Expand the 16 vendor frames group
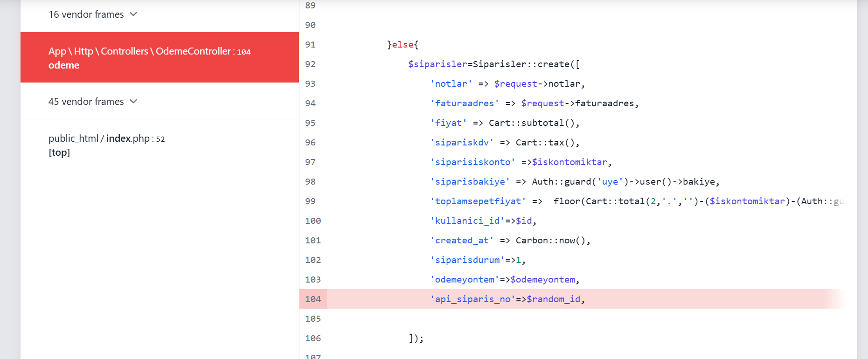868x359 pixels. click(160, 14)
